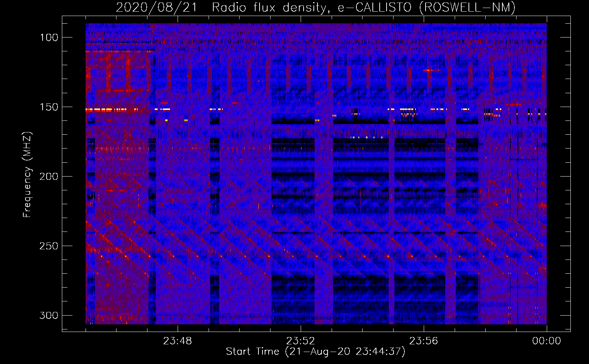Click the '150' frequency tick label
The image size is (589, 364).
pyautogui.click(x=49, y=107)
